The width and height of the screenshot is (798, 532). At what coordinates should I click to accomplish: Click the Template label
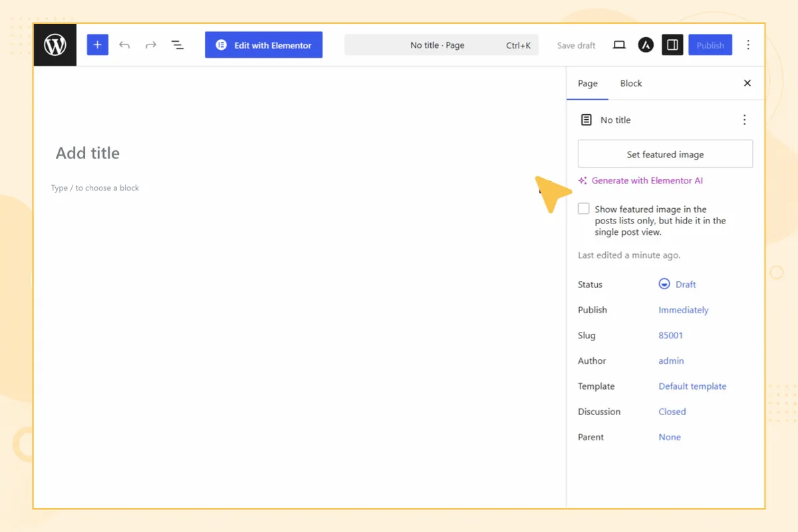596,386
